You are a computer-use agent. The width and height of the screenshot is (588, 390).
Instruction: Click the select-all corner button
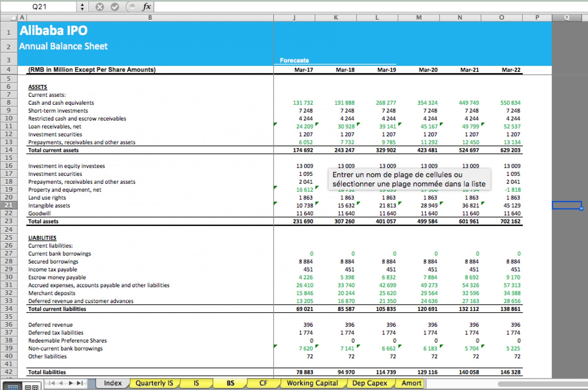(9, 18)
